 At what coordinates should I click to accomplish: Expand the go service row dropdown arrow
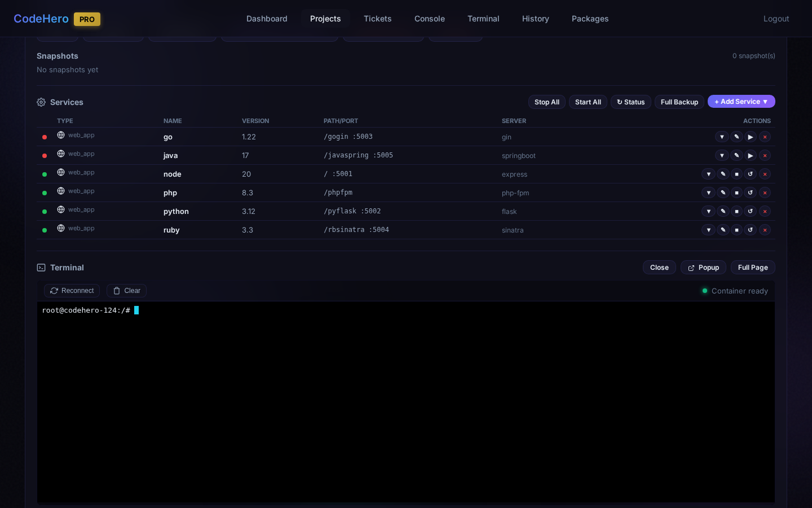[x=722, y=137]
